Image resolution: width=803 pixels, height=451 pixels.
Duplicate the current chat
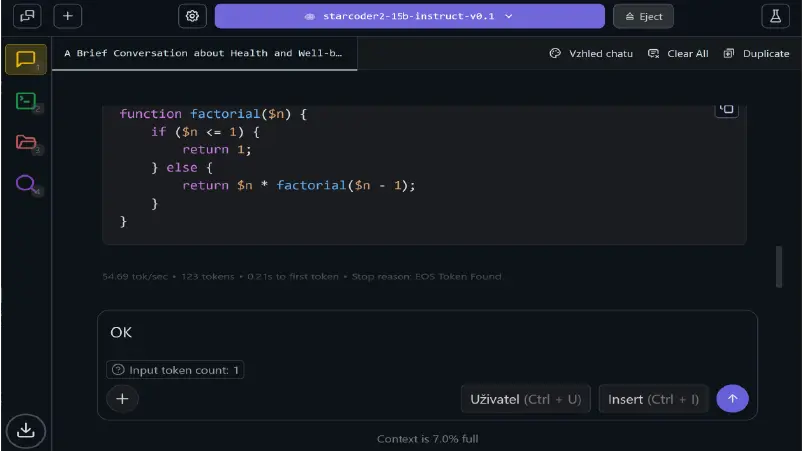click(756, 53)
